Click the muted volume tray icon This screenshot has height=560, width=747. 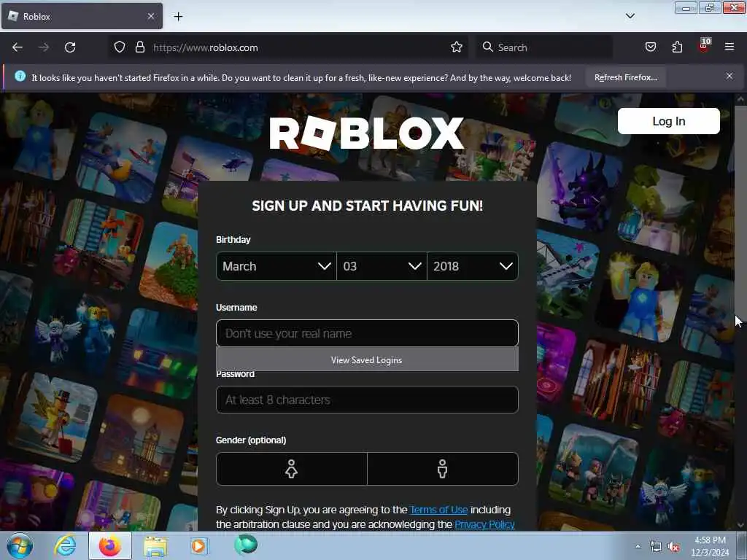(x=673, y=547)
